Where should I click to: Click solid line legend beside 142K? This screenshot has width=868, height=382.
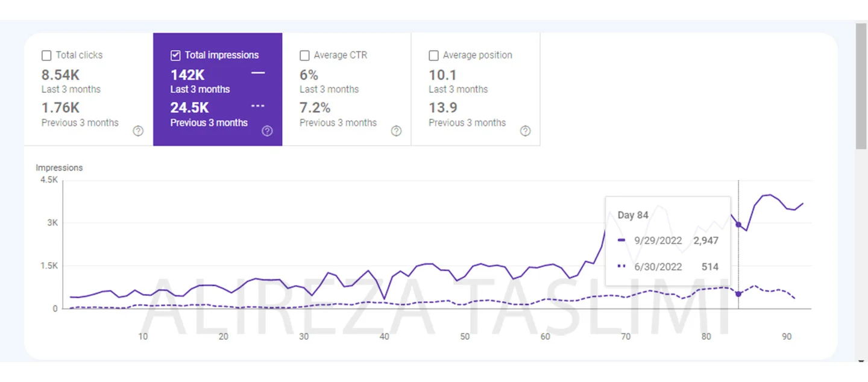258,74
